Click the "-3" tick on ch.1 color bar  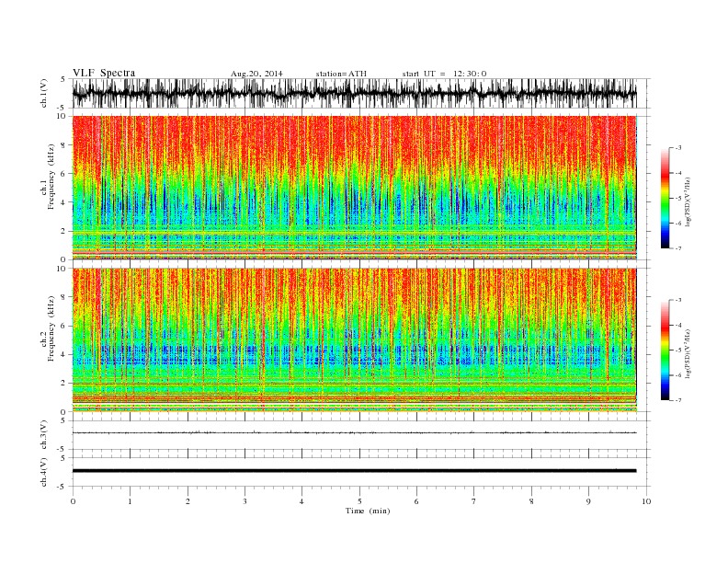click(x=677, y=148)
